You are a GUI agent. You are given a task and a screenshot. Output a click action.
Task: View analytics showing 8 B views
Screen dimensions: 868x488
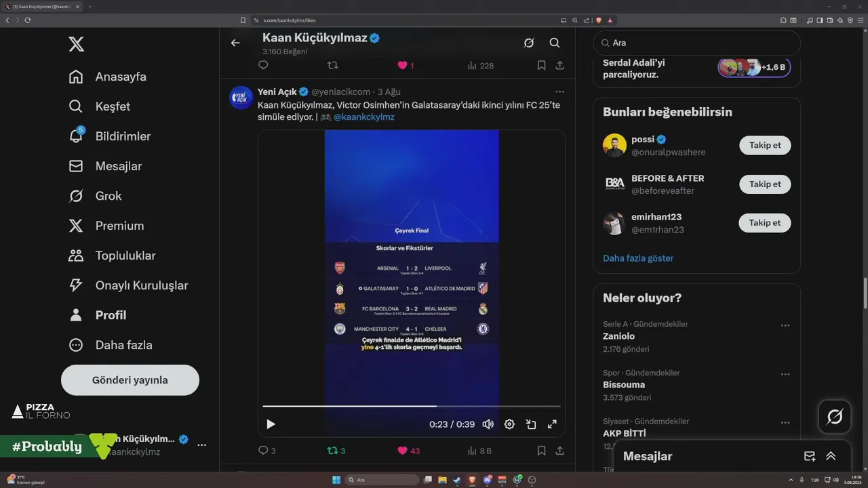(479, 451)
